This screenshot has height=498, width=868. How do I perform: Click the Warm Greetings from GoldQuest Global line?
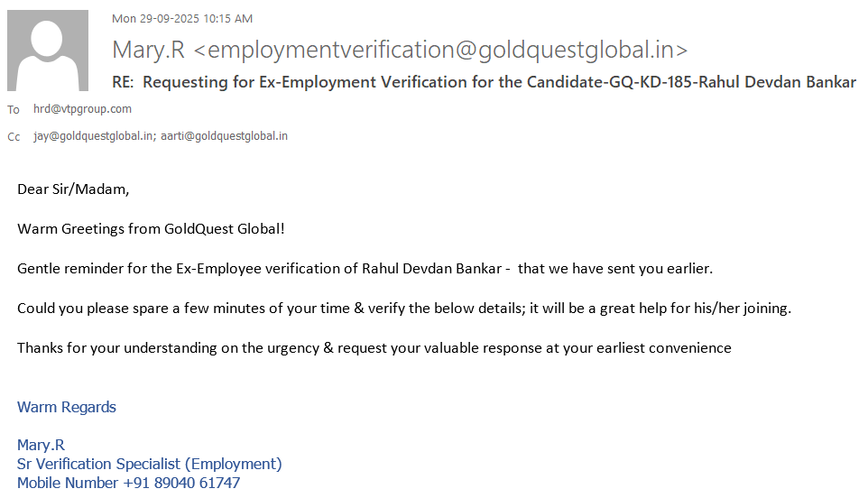[151, 228]
